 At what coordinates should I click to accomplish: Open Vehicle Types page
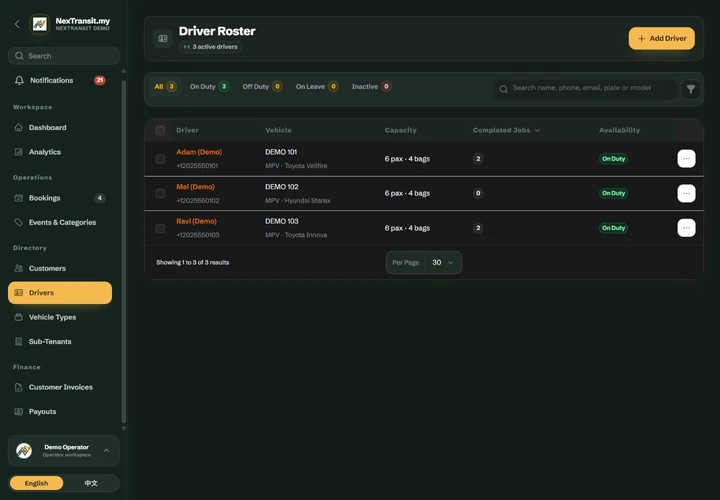[x=60, y=317]
